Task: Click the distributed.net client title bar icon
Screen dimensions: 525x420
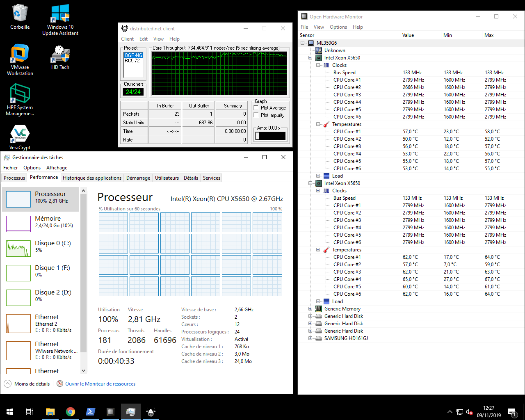Action: click(125, 28)
